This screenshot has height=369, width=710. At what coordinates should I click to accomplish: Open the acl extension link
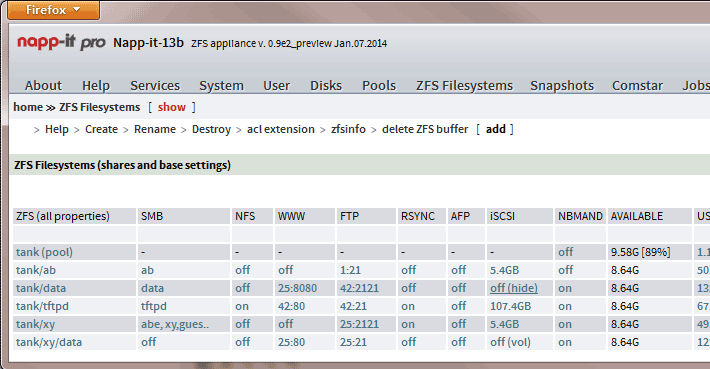pyautogui.click(x=281, y=129)
